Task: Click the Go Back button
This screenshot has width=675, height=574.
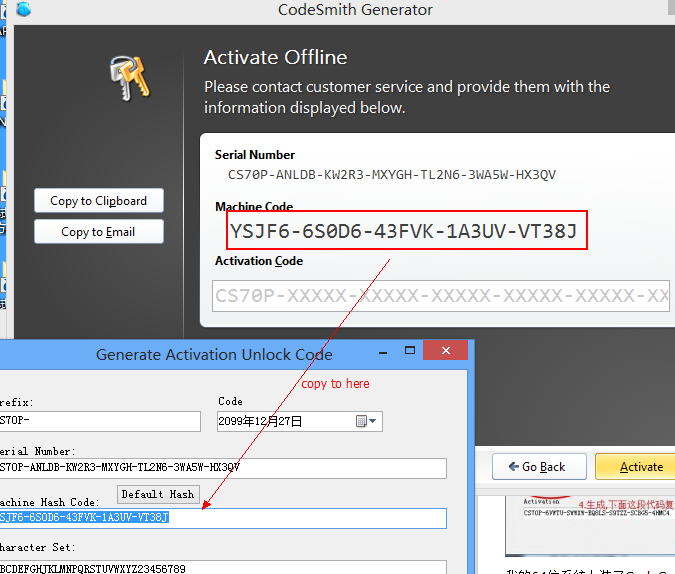Action: tap(539, 467)
